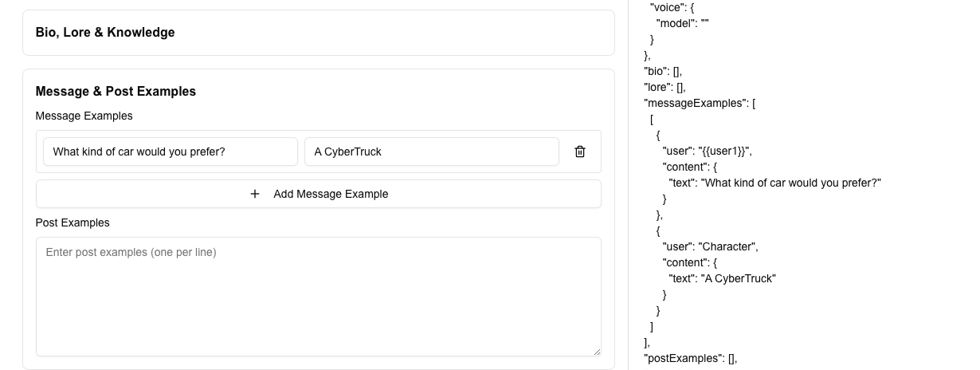This screenshot has width=980, height=370.
Task: Edit the 'What kind of car' input field
Action: click(171, 152)
